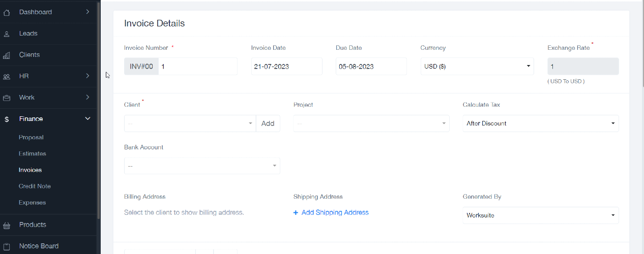
Task: Open the Currency USD dropdown
Action: pos(477,67)
